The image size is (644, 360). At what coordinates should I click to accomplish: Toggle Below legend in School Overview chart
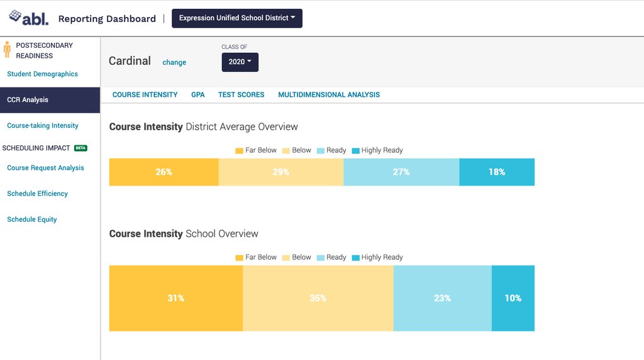click(x=297, y=257)
